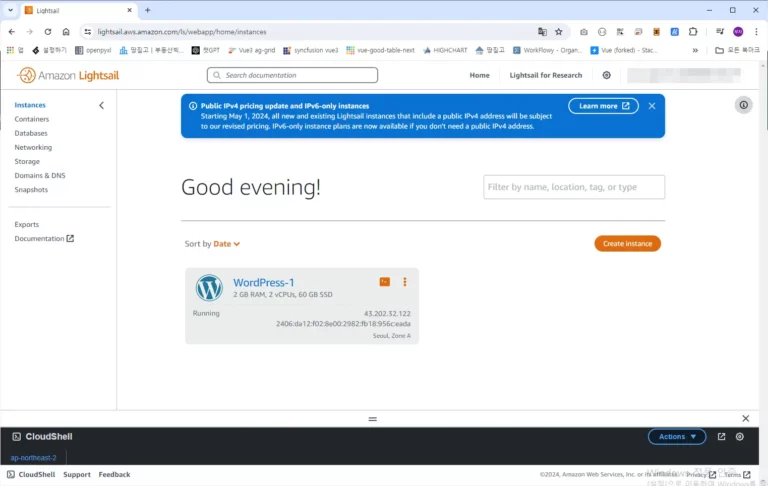Viewport: 768px width, 486px height.
Task: Open a new browser tab
Action: click(x=147, y=10)
